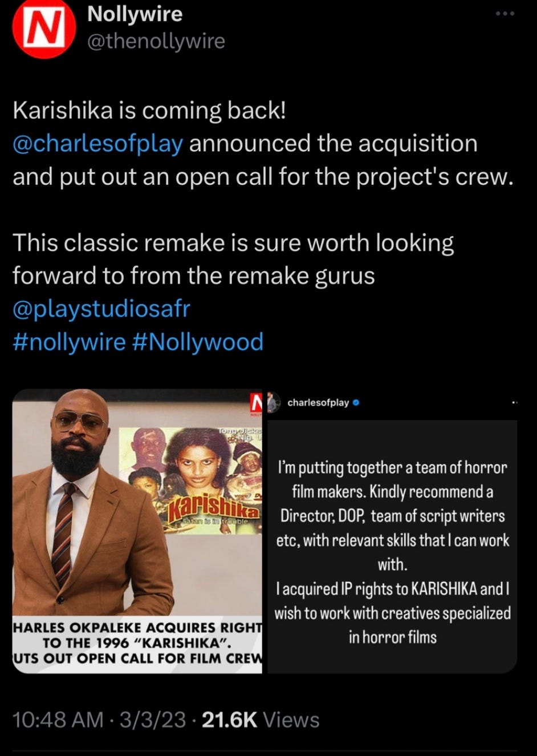The image size is (537, 756).
Task: Open the 21.6K Views count
Action: tap(261, 720)
